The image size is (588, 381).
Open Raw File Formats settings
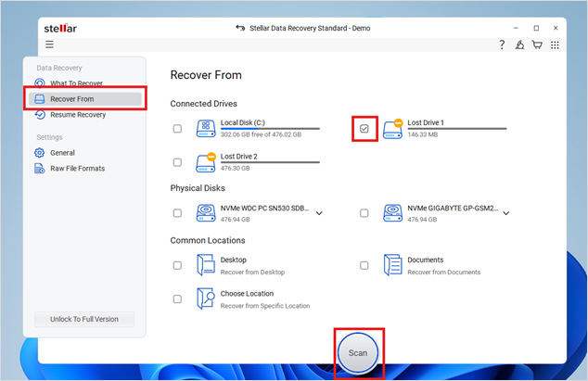coord(78,169)
